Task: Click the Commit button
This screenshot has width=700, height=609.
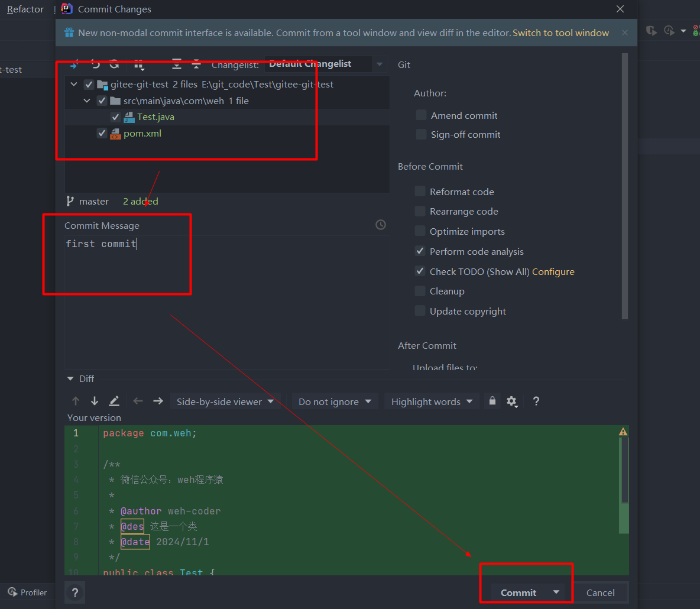Action: (x=518, y=592)
